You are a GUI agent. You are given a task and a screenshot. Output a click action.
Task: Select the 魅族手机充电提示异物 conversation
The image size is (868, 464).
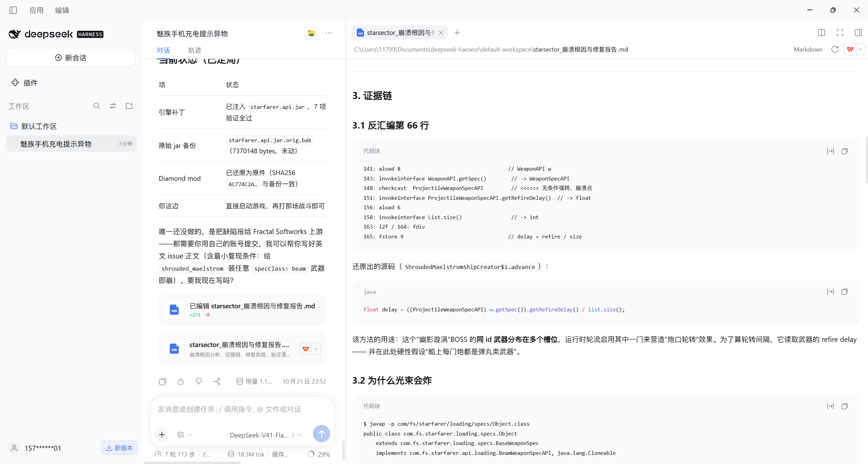71,144
